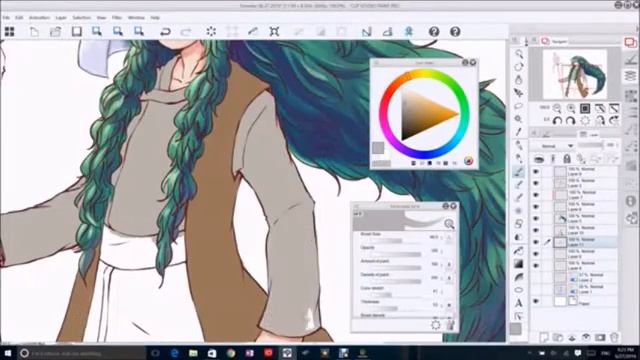Click the Navigator zoom in icon
640x360 pixels.
(571, 108)
